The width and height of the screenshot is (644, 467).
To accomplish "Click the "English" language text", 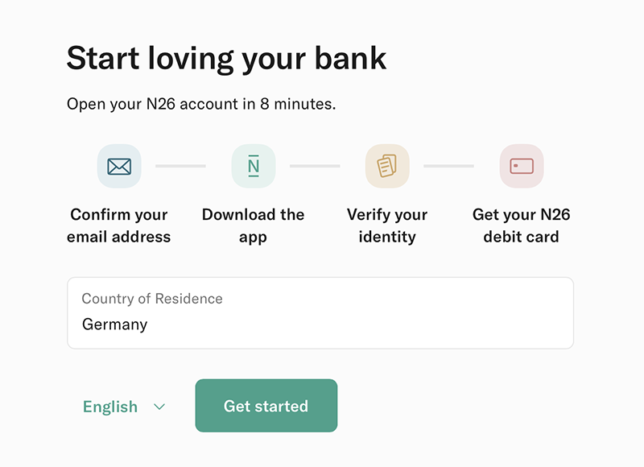I will pos(110,407).
